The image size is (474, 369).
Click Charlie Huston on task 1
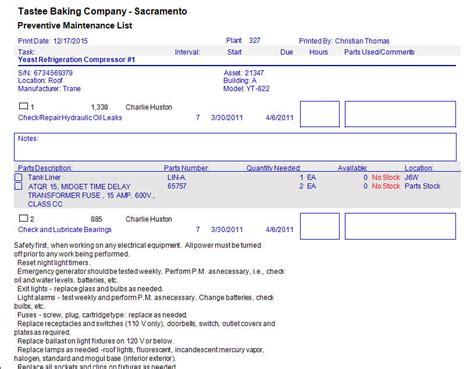pyautogui.click(x=149, y=107)
